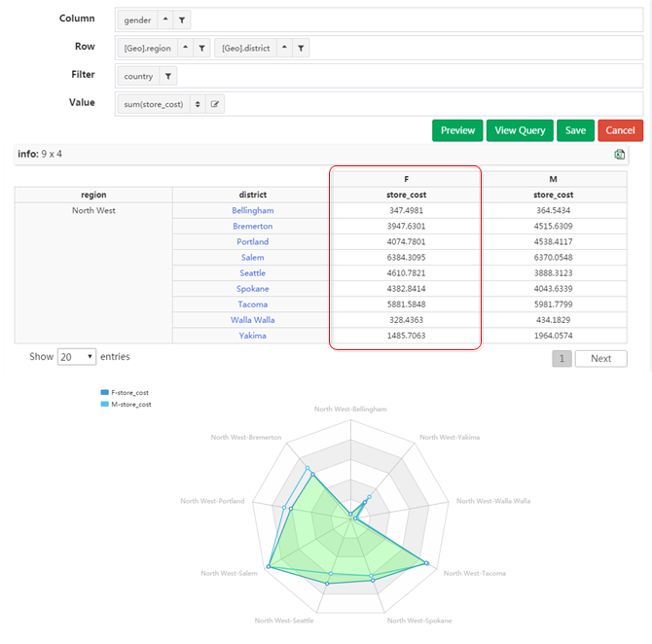Click sort arrow on gender field
This screenshot has width=652, height=644.
pos(163,19)
